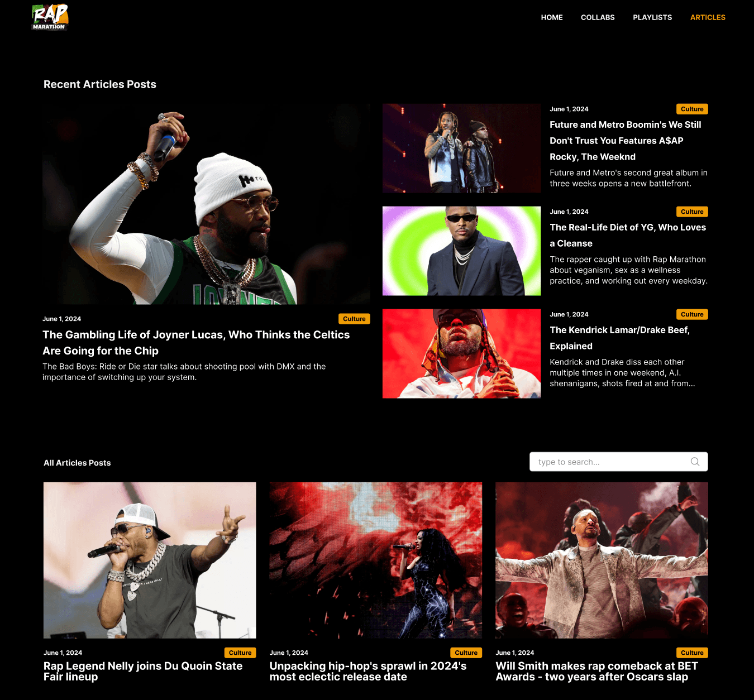Viewport: 754px width, 700px height.
Task: Open the Will Smith BET Awards article
Action: [x=597, y=671]
